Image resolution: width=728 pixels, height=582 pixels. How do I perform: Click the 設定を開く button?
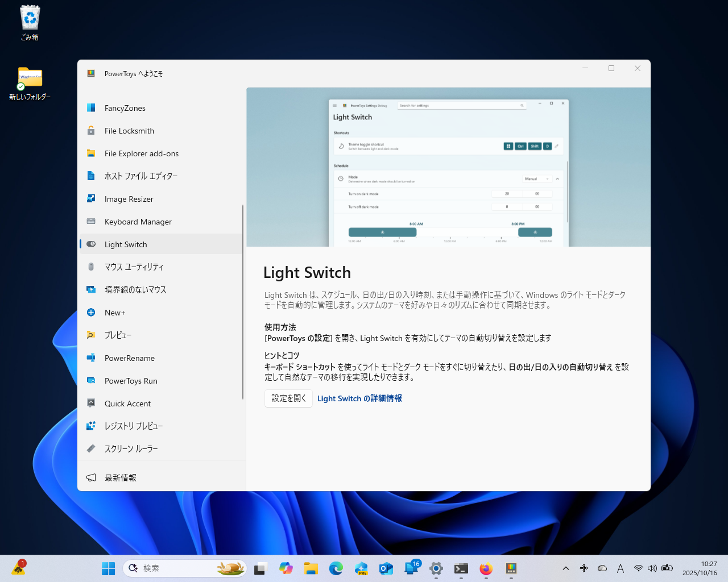288,398
